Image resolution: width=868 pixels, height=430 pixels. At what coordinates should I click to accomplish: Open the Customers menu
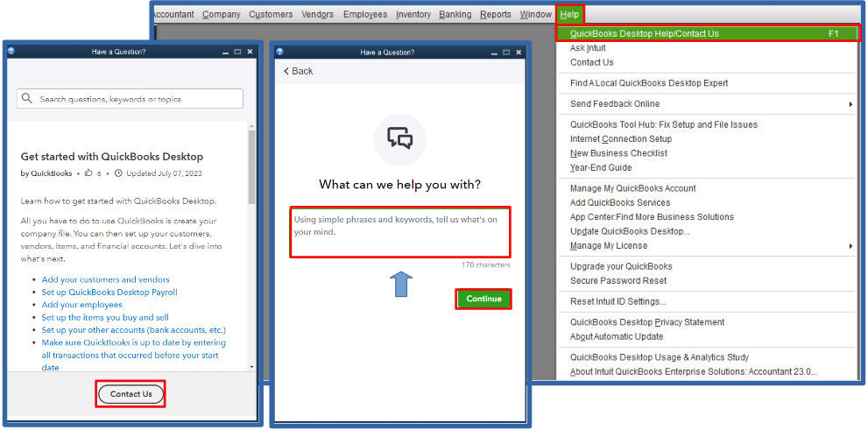coord(271,14)
